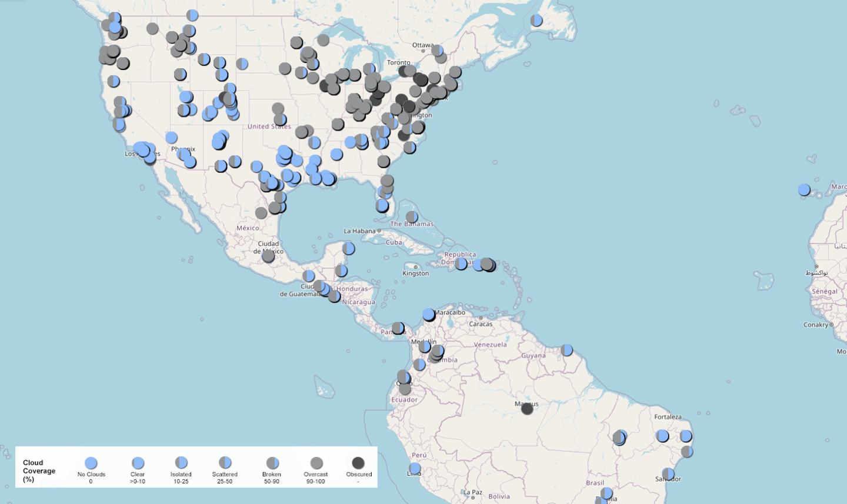
Task: Click the Ecuador country label
Action: coord(405,400)
